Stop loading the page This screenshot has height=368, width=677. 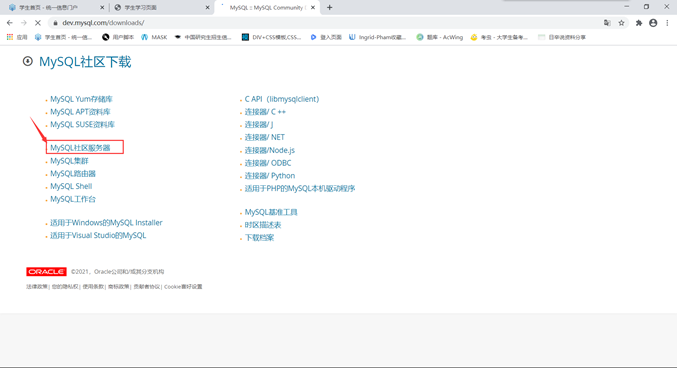click(38, 23)
